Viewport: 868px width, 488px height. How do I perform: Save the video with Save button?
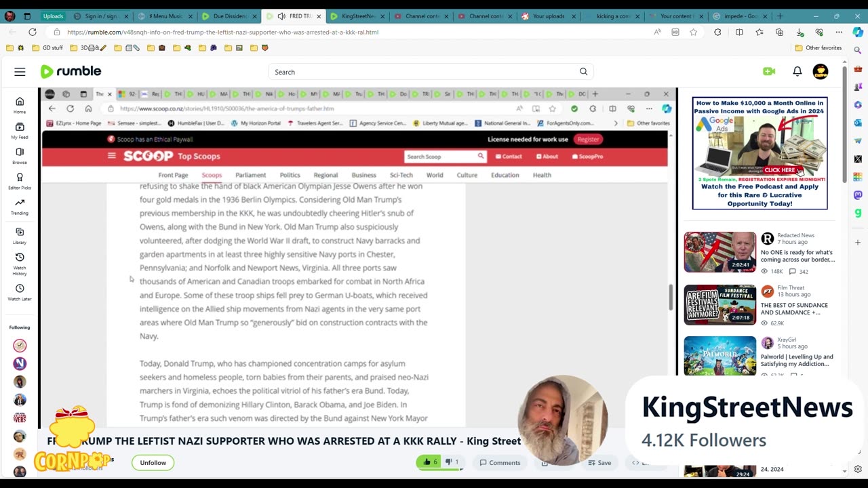click(x=599, y=462)
